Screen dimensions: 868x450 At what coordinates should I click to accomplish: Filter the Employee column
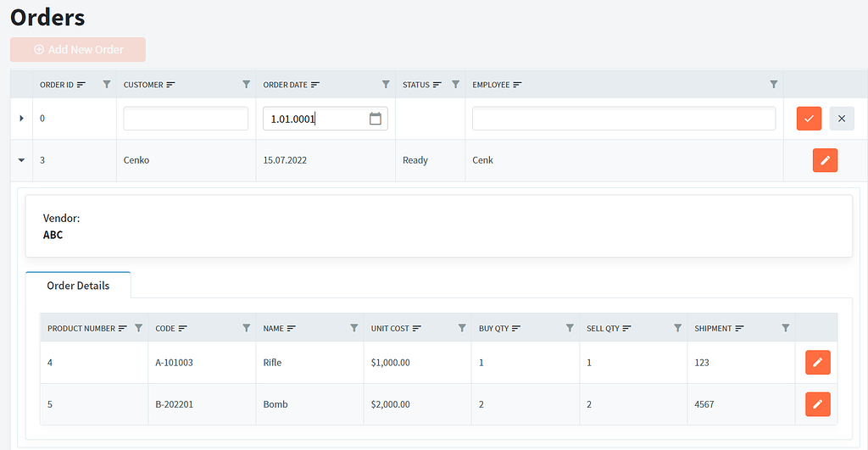(773, 85)
